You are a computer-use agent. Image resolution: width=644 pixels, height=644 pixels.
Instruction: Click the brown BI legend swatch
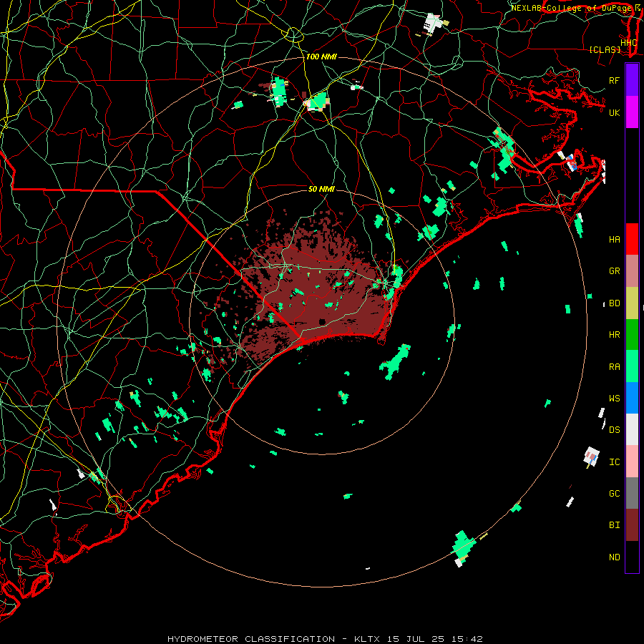632,525
